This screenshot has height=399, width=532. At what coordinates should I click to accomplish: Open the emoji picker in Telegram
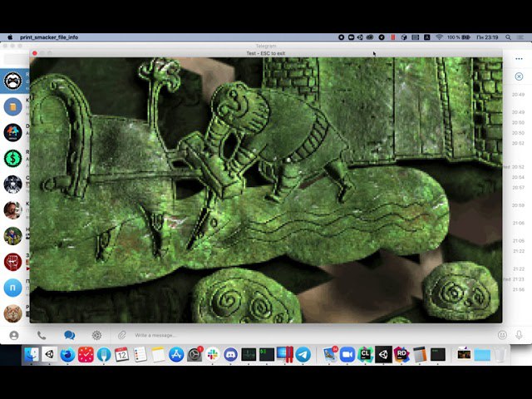coord(502,335)
